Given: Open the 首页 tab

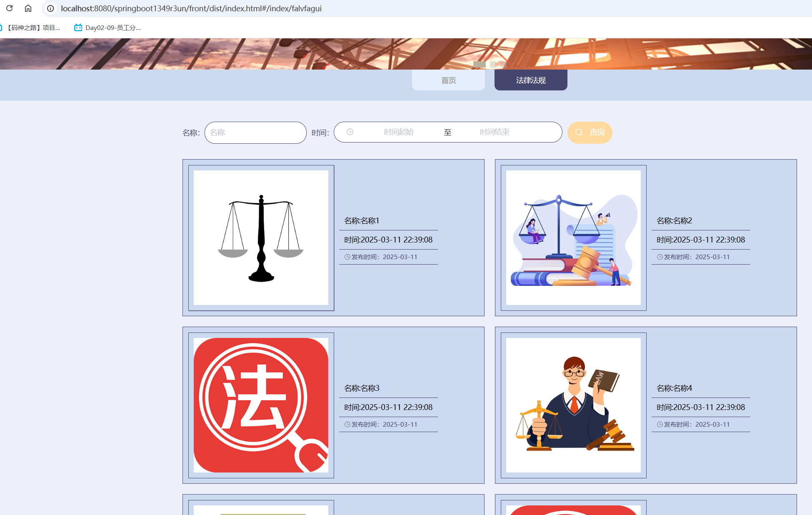Looking at the screenshot, I should [448, 80].
